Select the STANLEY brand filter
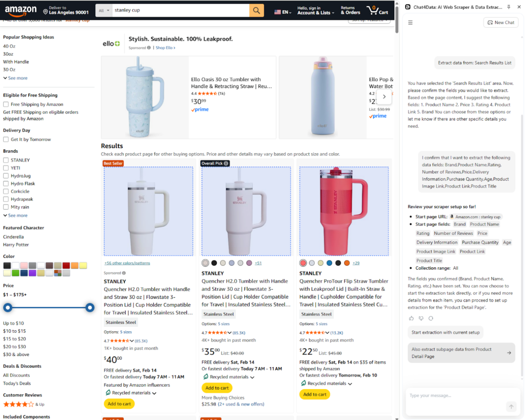This screenshot has height=420, width=525. 6,159
